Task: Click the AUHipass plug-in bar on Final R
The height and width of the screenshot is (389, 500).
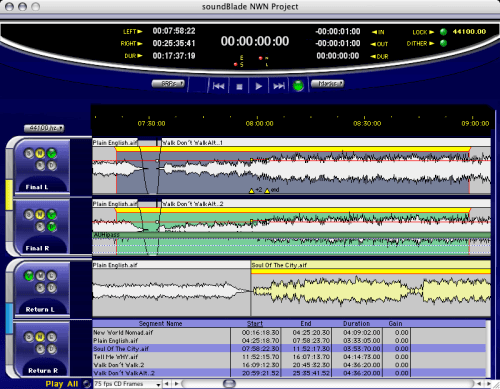Action: coord(291,235)
